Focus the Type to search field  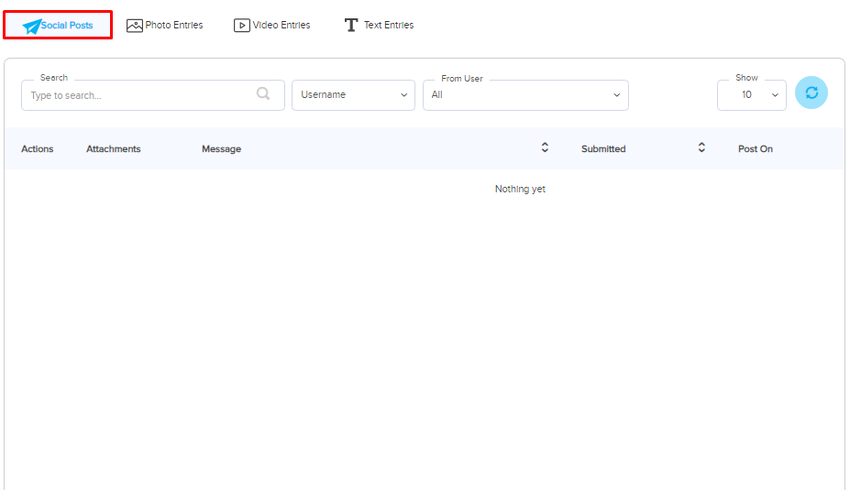click(x=140, y=95)
